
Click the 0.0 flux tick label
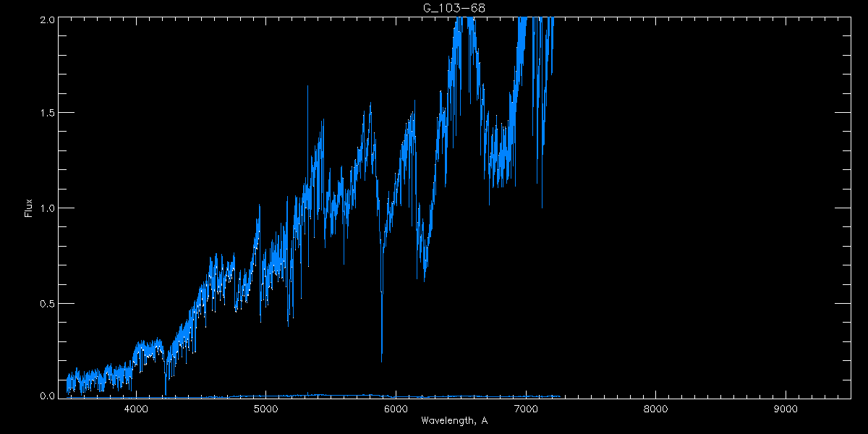tap(47, 394)
